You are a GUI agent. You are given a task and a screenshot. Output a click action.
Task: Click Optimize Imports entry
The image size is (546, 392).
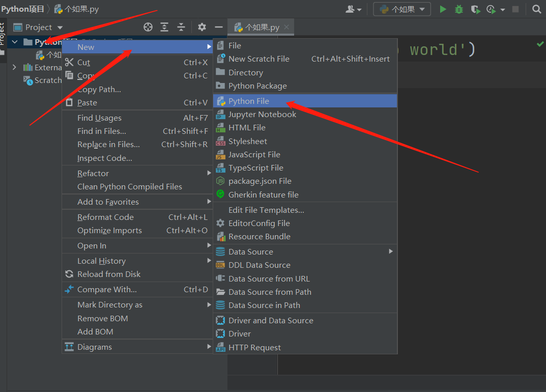pos(137,231)
